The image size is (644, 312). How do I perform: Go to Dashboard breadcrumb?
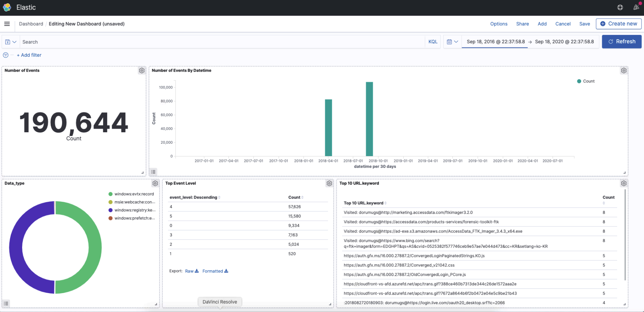(31, 24)
